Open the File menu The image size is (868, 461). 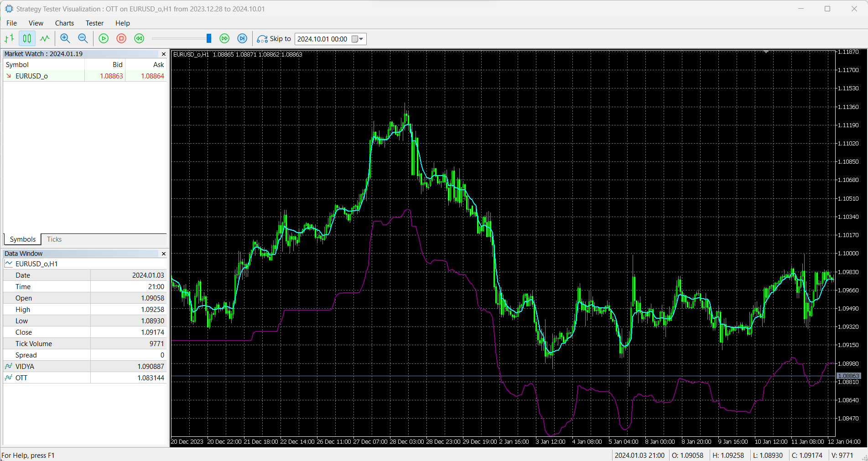(11, 23)
